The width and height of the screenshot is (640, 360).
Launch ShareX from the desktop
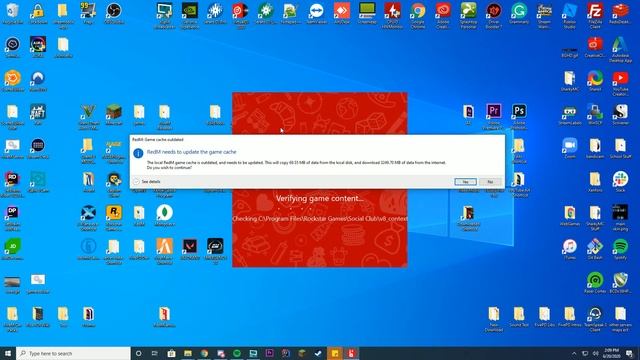coord(595,81)
